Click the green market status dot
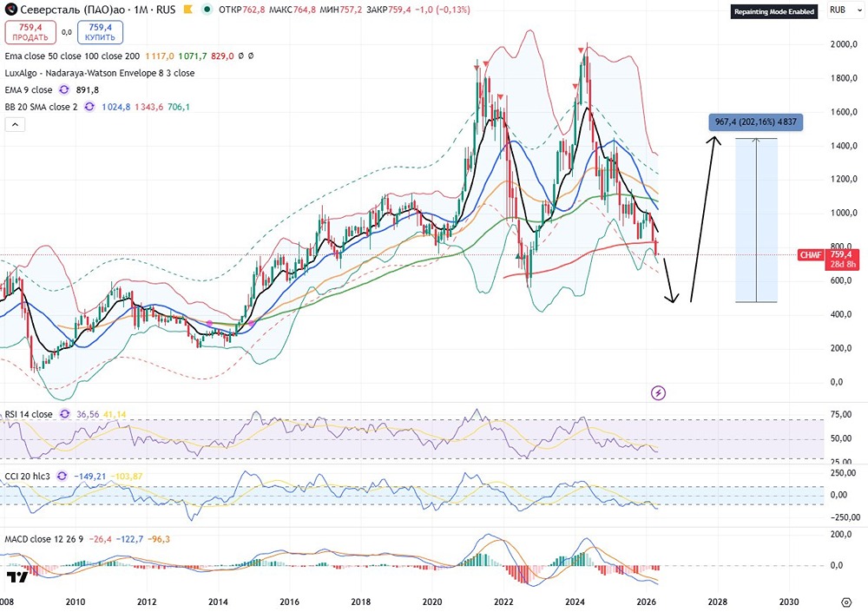 point(207,10)
